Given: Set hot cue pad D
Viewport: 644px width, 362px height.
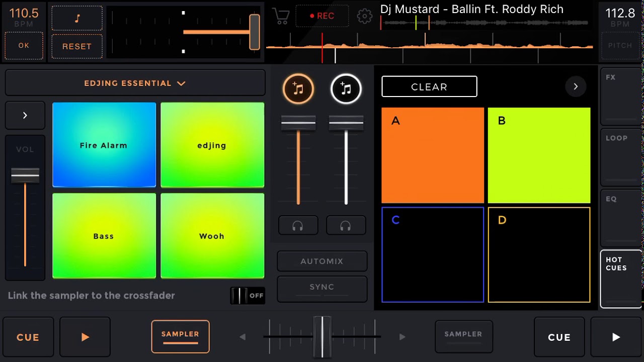Looking at the screenshot, I should coord(539,255).
